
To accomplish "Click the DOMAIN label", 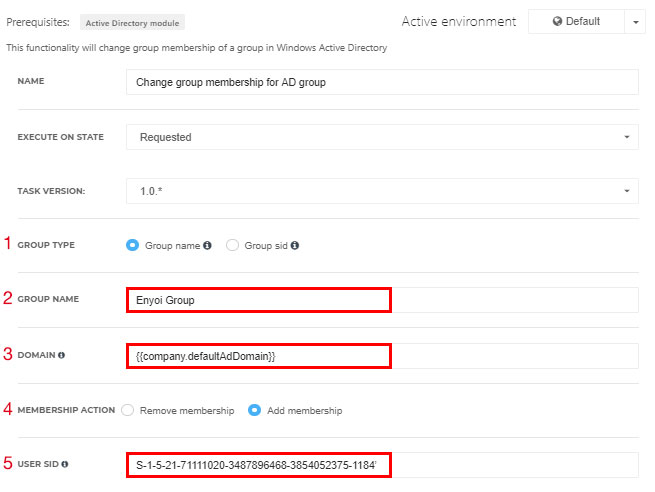I will click(36, 355).
